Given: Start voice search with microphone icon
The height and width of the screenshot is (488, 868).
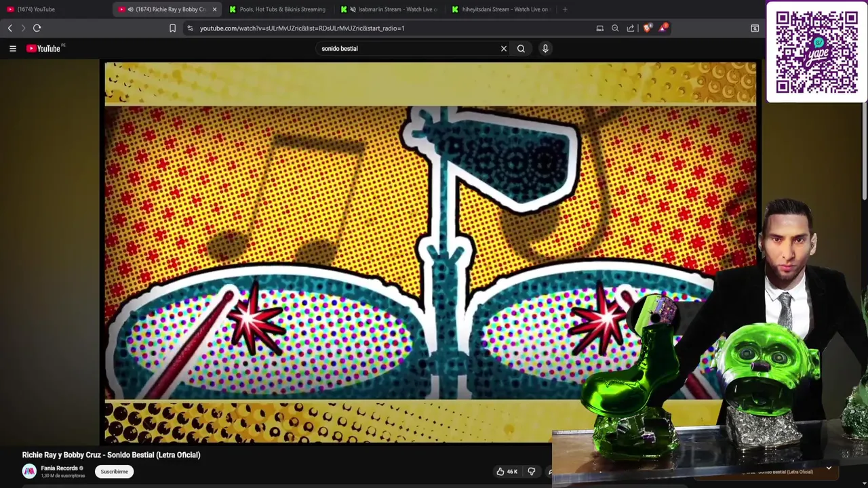Looking at the screenshot, I should pos(545,48).
